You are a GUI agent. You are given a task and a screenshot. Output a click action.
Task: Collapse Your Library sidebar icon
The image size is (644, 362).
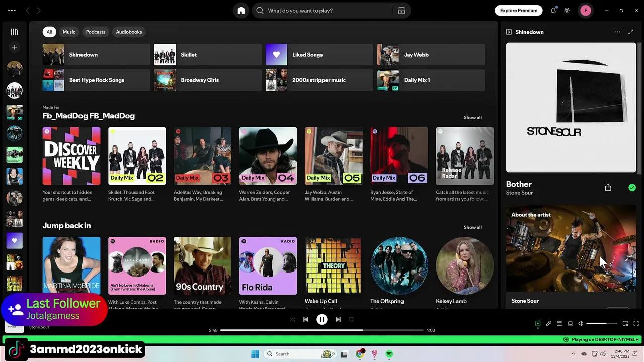[x=14, y=32]
